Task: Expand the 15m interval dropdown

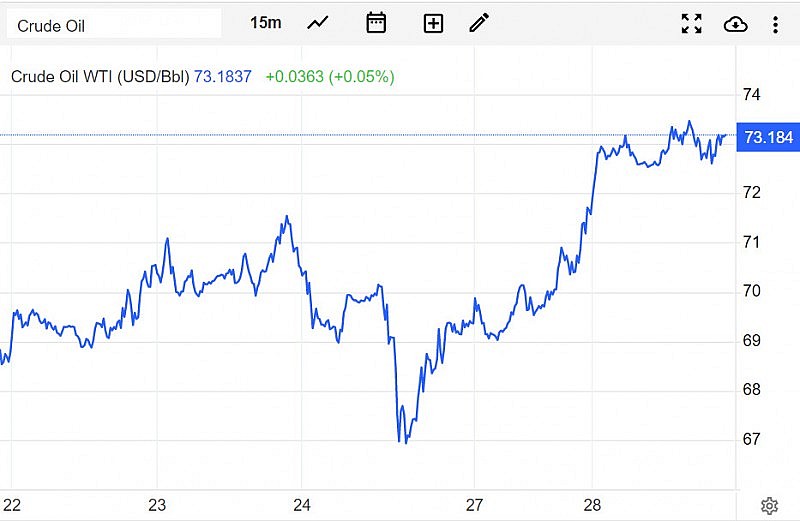Action: tap(265, 23)
